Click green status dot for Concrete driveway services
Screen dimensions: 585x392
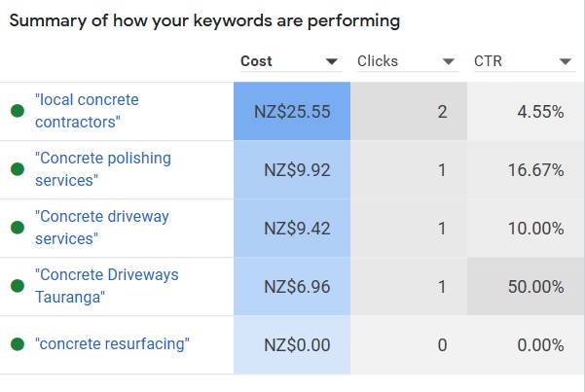point(18,228)
